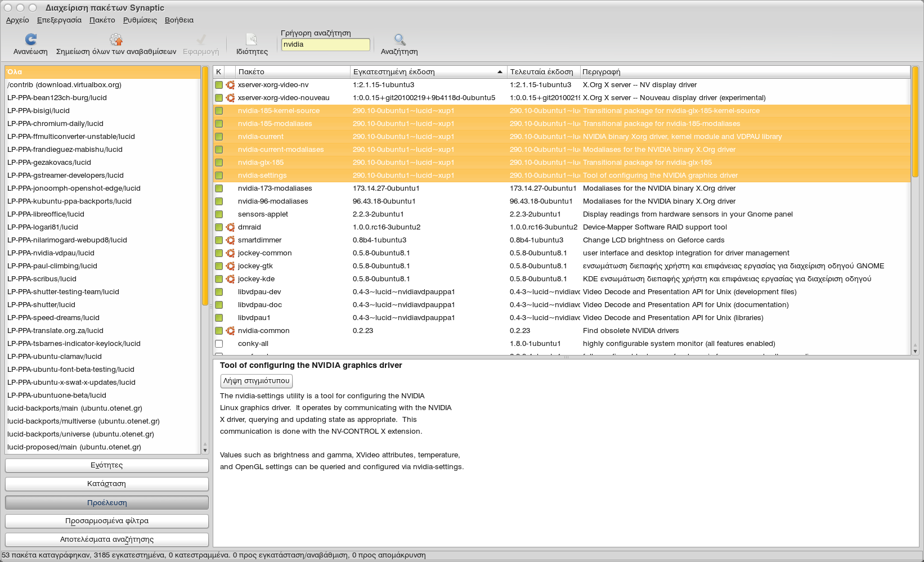Click Ubuntu icon next to dmraid

(230, 227)
